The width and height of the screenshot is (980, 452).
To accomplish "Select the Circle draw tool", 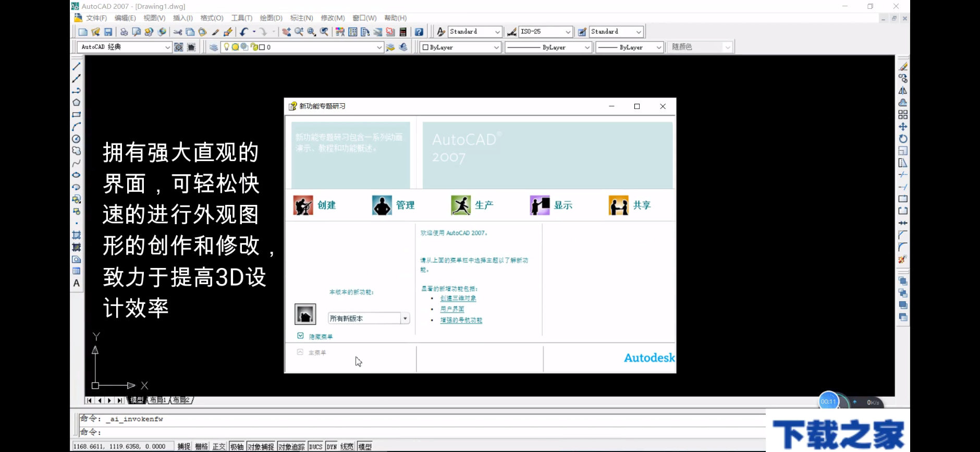I will click(x=76, y=139).
